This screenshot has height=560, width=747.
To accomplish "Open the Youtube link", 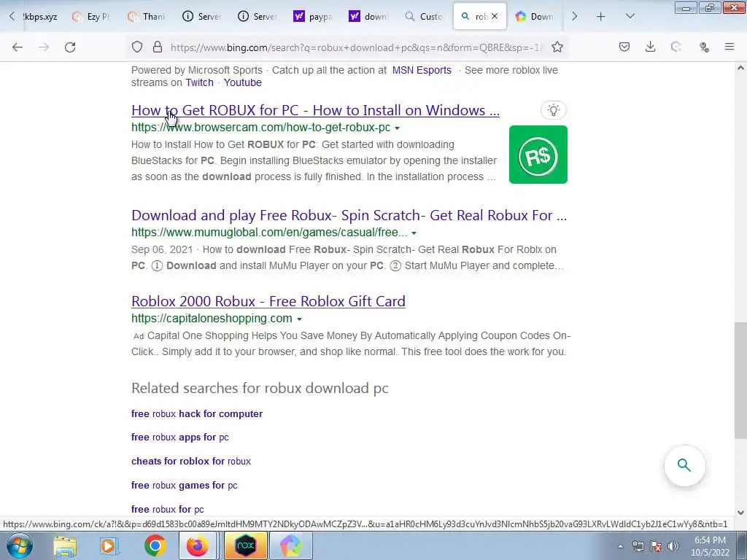I will 242,82.
